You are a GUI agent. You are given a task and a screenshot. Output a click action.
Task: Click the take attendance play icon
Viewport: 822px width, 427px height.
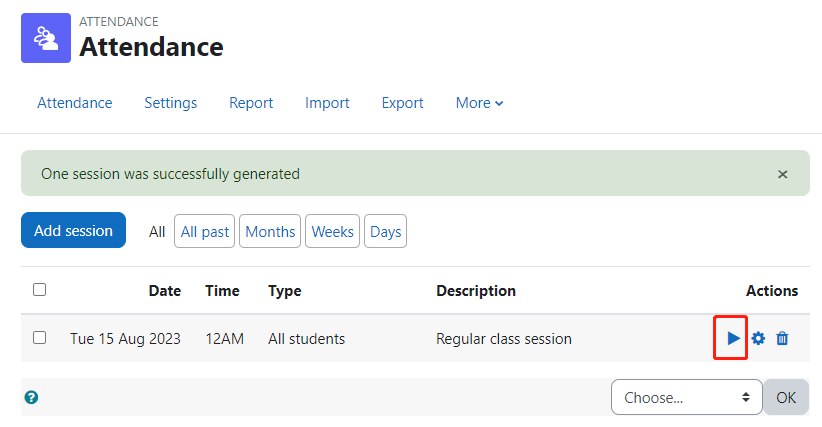[733, 338]
